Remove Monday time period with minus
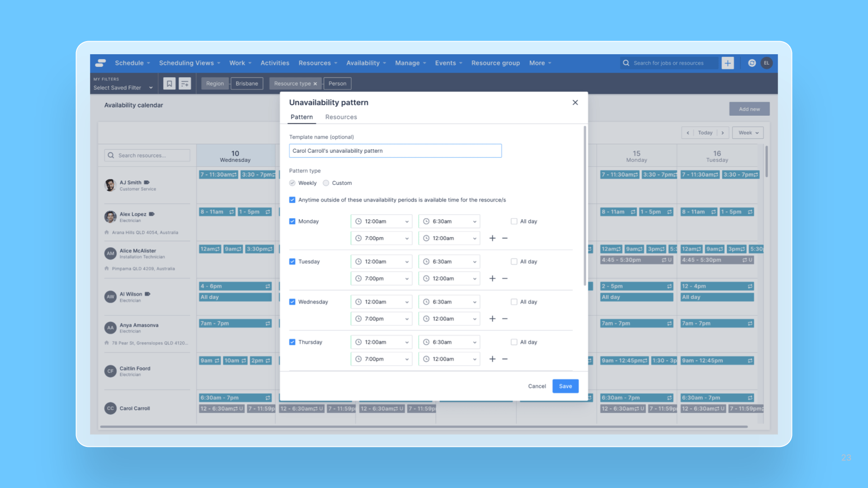The height and width of the screenshot is (488, 868). [505, 238]
